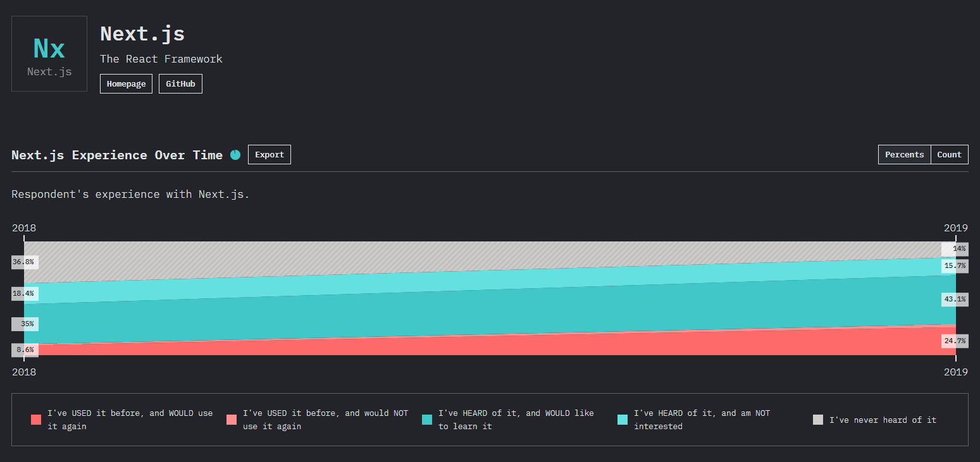Screen dimensions: 980x462
Task: Click the 2019 axis label below the chart
Action: pyautogui.click(x=956, y=372)
